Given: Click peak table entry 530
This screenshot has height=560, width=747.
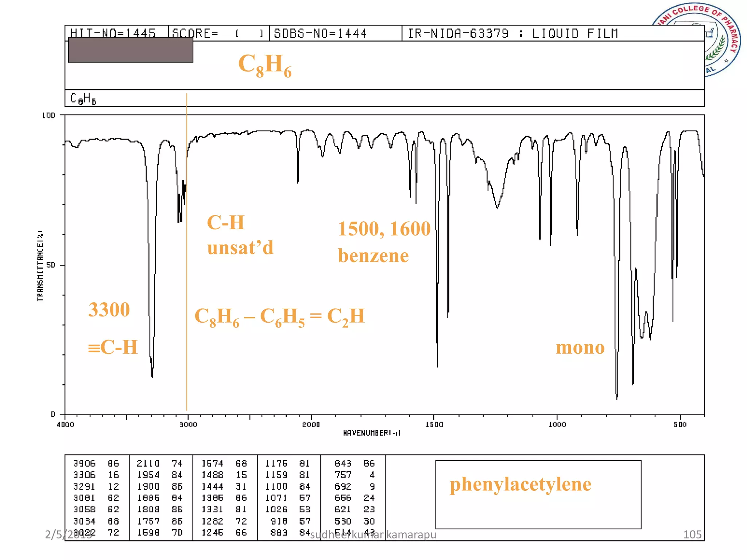Looking at the screenshot, I should click(343, 521).
